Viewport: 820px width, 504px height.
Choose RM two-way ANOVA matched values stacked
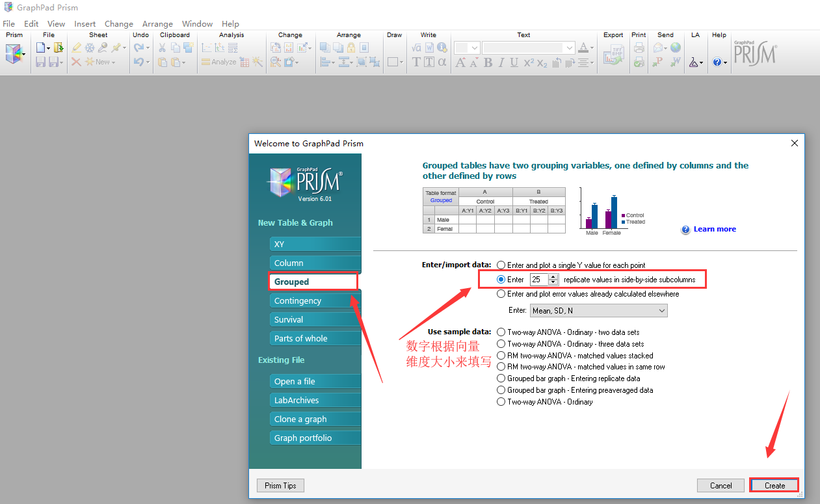501,356
